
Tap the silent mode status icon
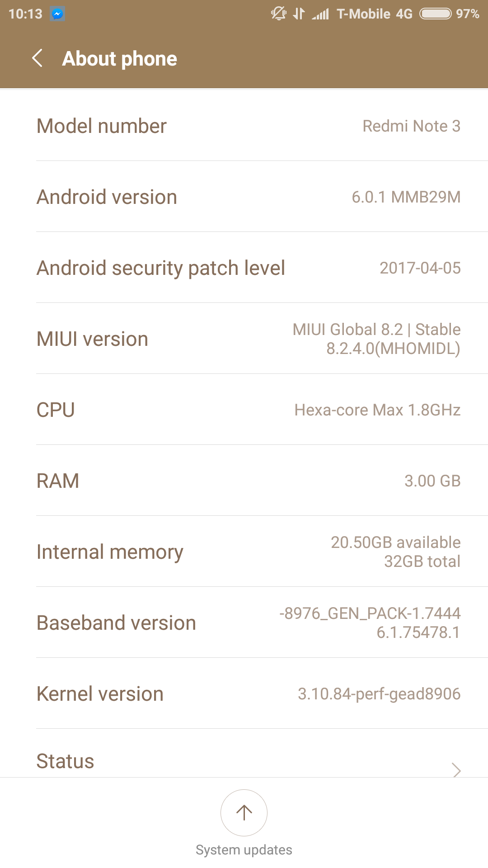(x=278, y=14)
